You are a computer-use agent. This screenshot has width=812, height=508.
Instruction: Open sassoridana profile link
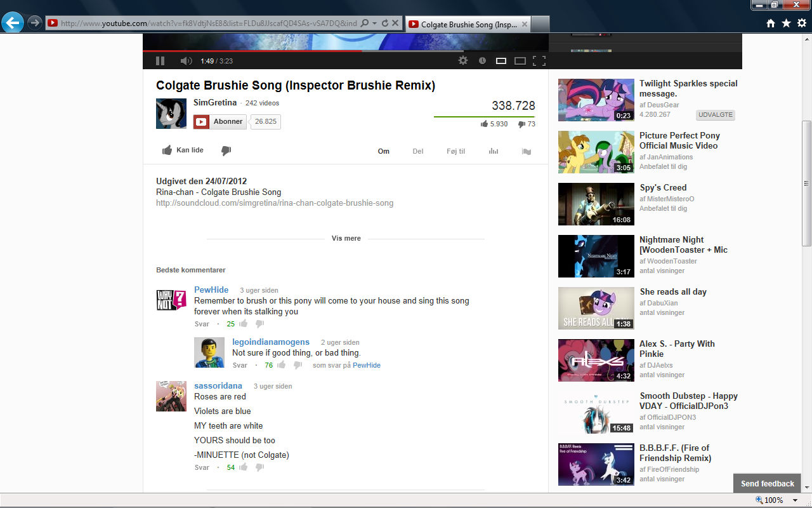[x=218, y=385]
